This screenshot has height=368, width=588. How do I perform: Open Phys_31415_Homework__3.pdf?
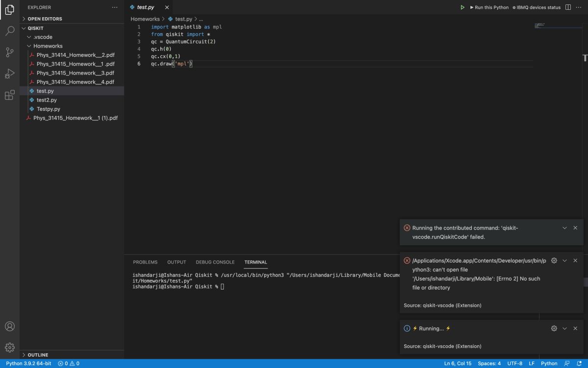coord(72,73)
